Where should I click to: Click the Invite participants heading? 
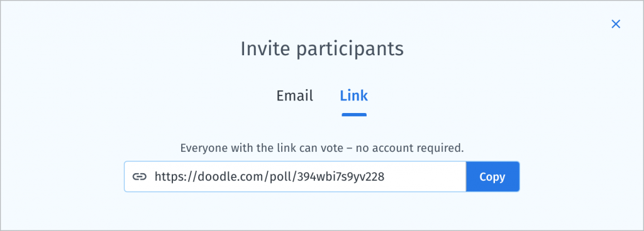[322, 49]
